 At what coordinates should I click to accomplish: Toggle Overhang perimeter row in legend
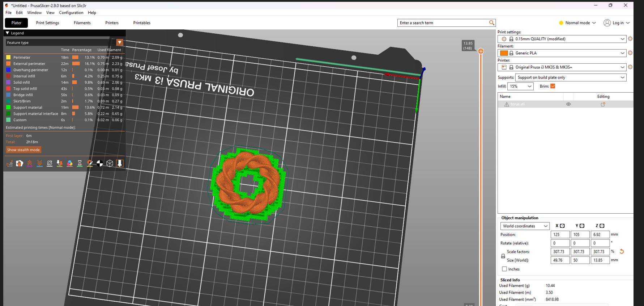click(64, 70)
